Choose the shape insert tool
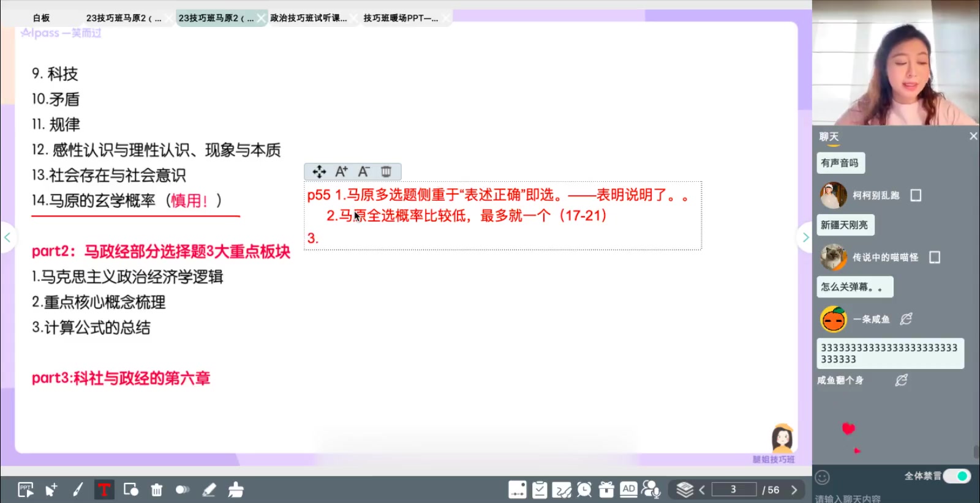The width and height of the screenshot is (980, 503). click(x=130, y=490)
